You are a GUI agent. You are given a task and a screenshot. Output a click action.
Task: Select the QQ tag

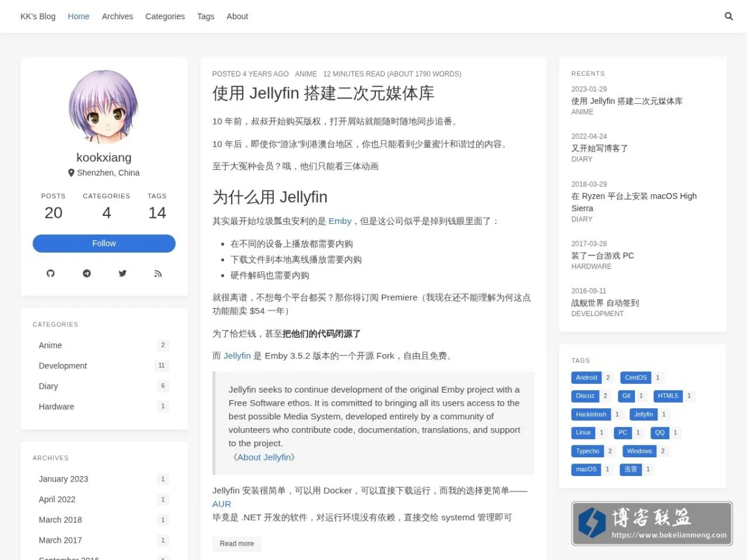[660, 432]
